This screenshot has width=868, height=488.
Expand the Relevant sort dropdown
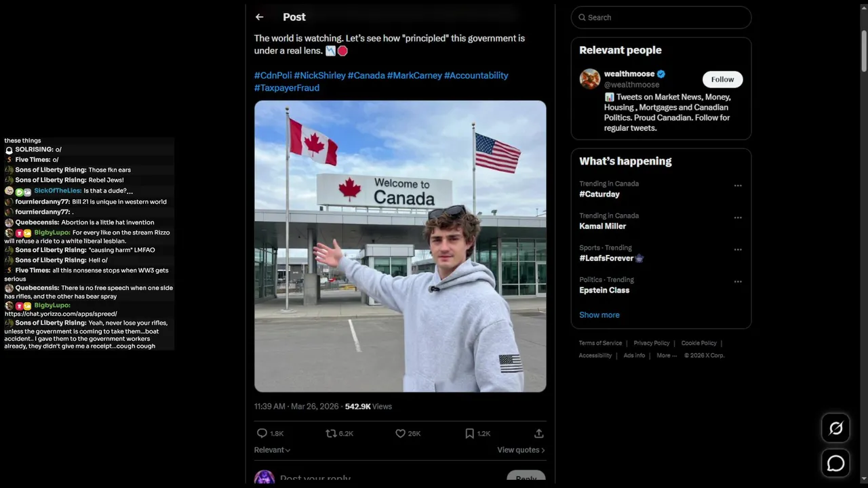(x=272, y=450)
